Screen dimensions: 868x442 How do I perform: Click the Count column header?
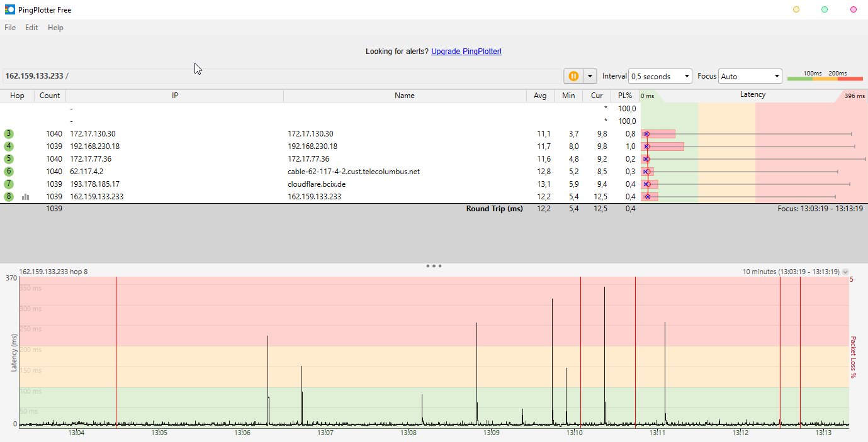[50, 96]
